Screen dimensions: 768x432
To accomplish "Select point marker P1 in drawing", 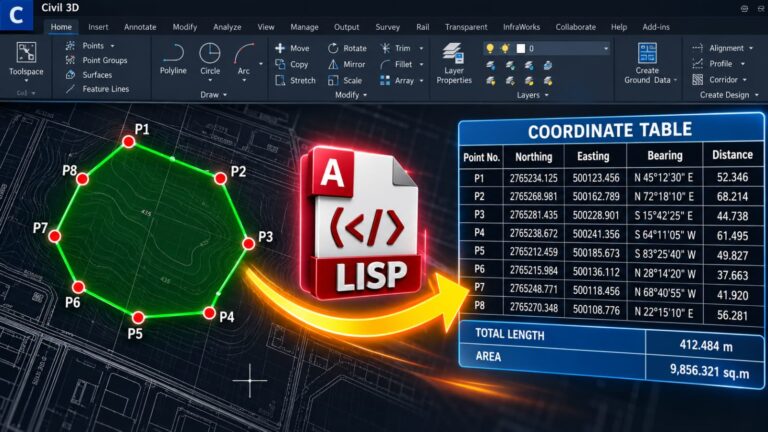I will (129, 142).
